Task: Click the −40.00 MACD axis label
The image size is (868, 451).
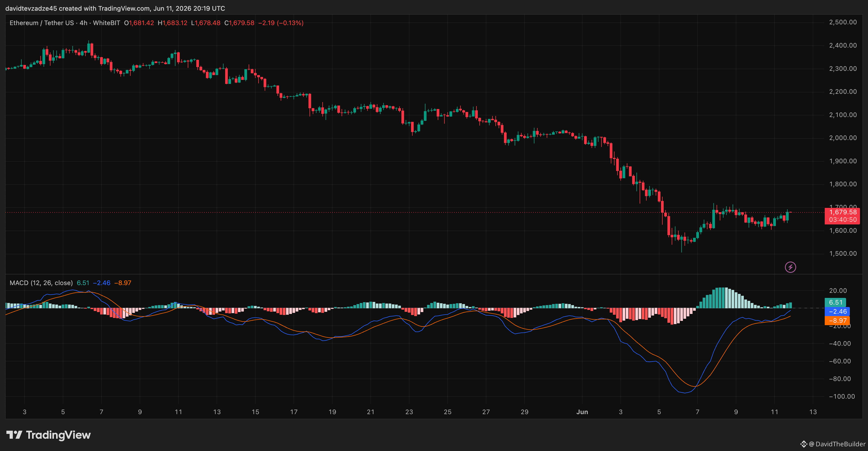Action: pyautogui.click(x=840, y=344)
